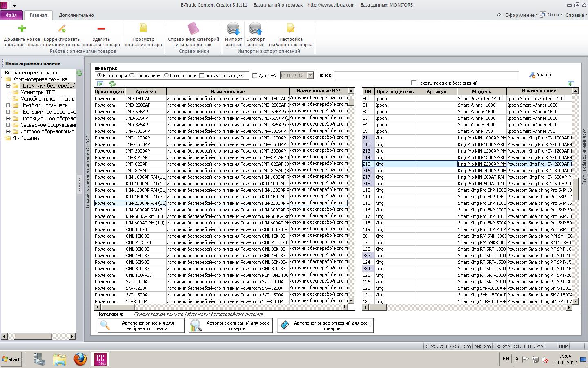Collapse the Компьютерная техника tree node
This screenshot has width=588, height=368.
pos(2,79)
